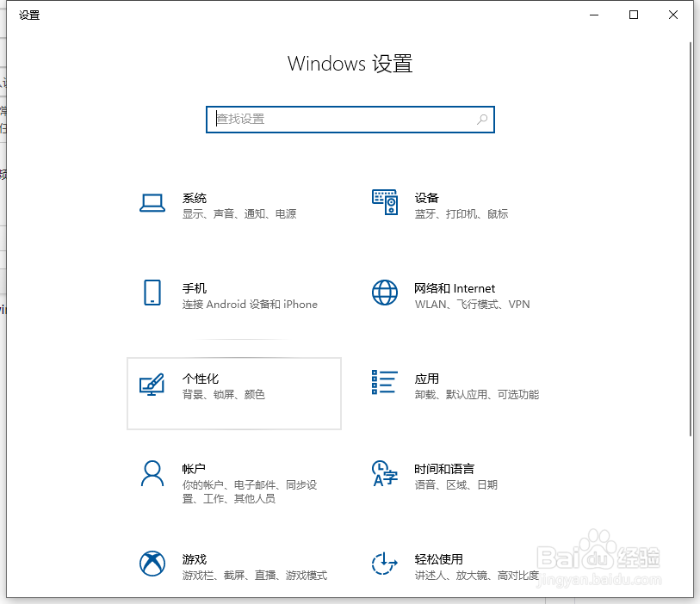Open the 游戏 Xbox icon

click(x=152, y=564)
